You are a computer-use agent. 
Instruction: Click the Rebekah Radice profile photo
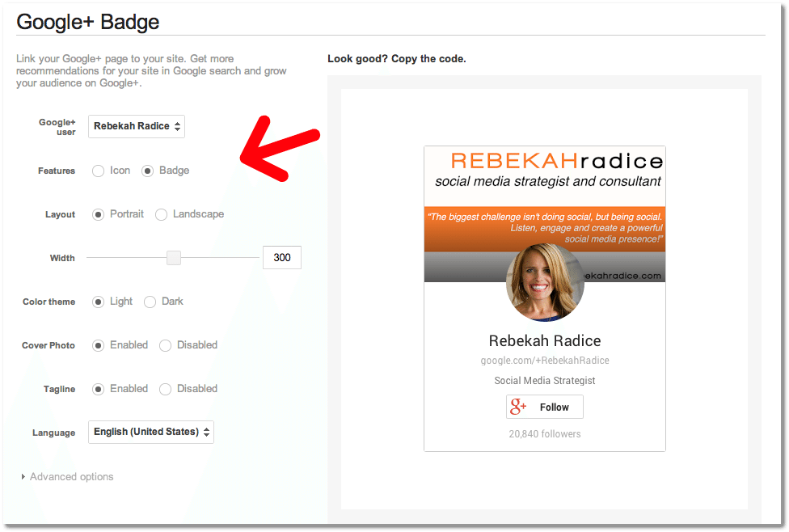(x=544, y=282)
